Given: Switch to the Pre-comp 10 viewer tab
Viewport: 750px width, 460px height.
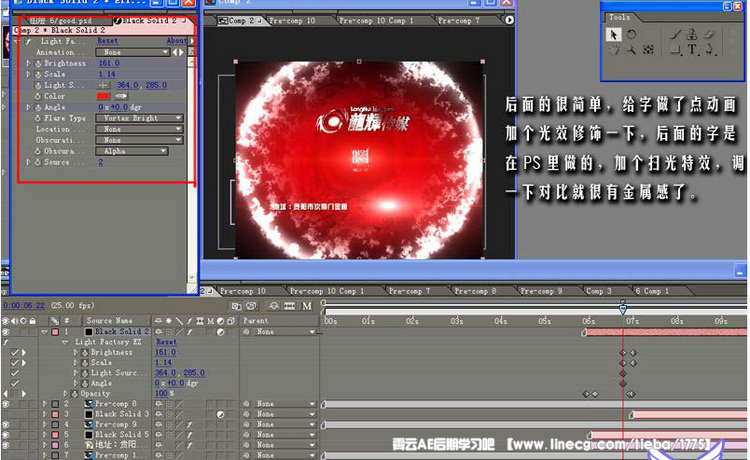Looking at the screenshot, I should point(292,21).
